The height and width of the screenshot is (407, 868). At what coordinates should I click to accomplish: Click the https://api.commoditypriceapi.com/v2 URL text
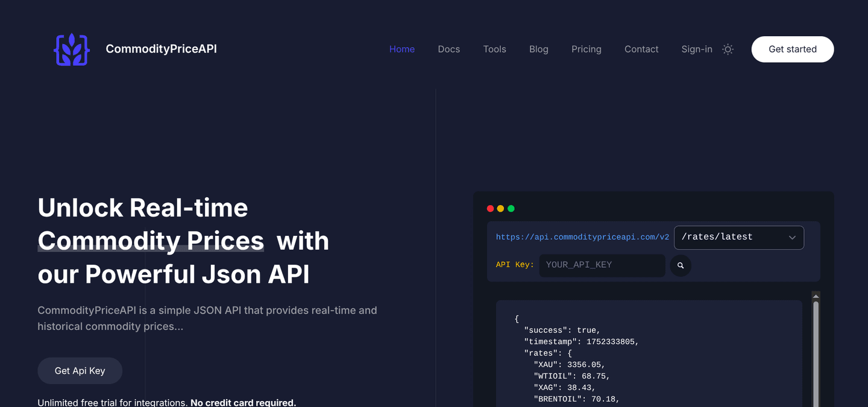pyautogui.click(x=582, y=238)
